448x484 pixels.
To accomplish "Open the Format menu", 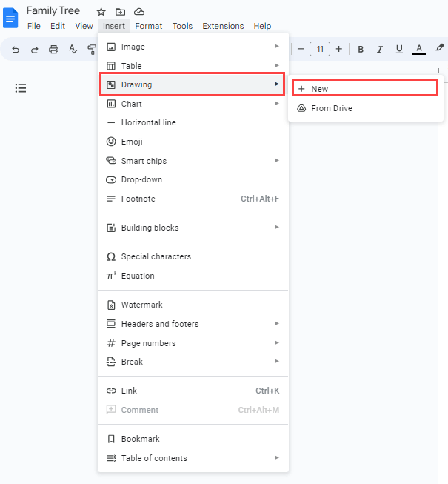I will pos(149,26).
